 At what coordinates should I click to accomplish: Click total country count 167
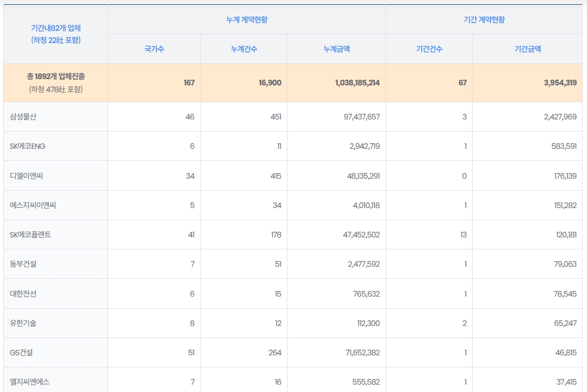point(189,83)
